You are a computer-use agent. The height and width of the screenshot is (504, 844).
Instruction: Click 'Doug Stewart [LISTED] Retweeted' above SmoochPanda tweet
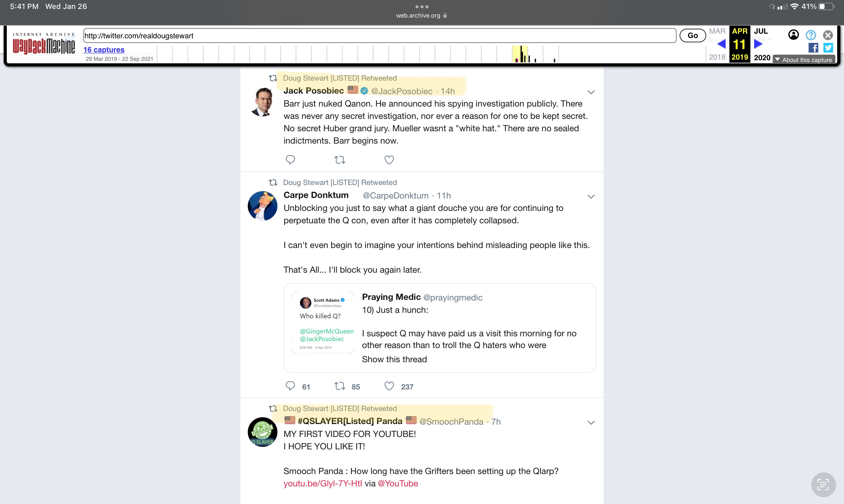coord(340,409)
